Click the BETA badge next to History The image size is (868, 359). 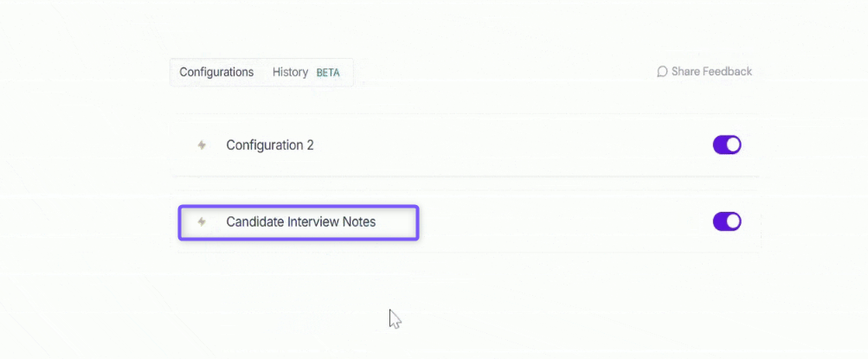pos(328,73)
